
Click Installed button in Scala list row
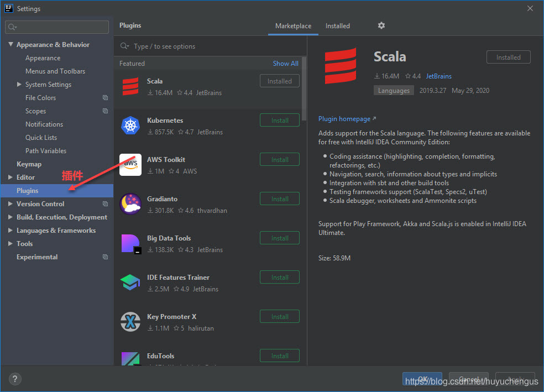pos(280,81)
